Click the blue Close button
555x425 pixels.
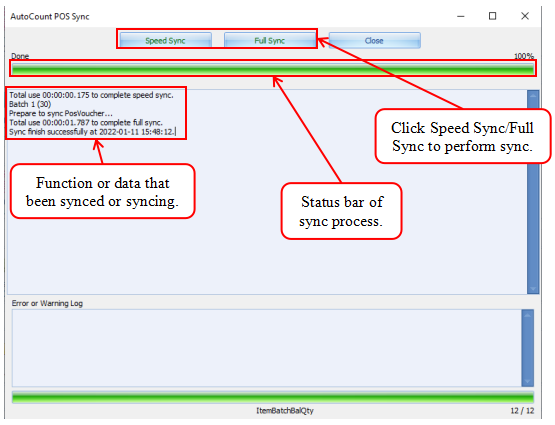374,40
